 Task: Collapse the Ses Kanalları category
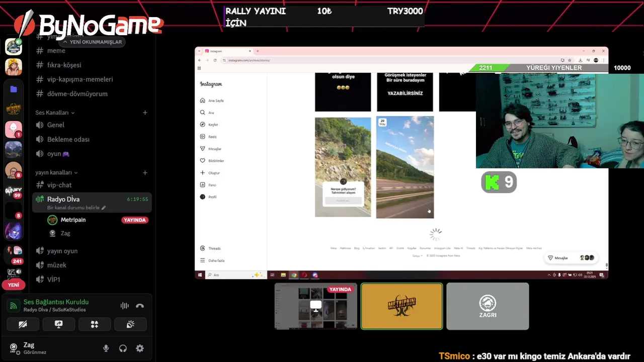tap(55, 113)
